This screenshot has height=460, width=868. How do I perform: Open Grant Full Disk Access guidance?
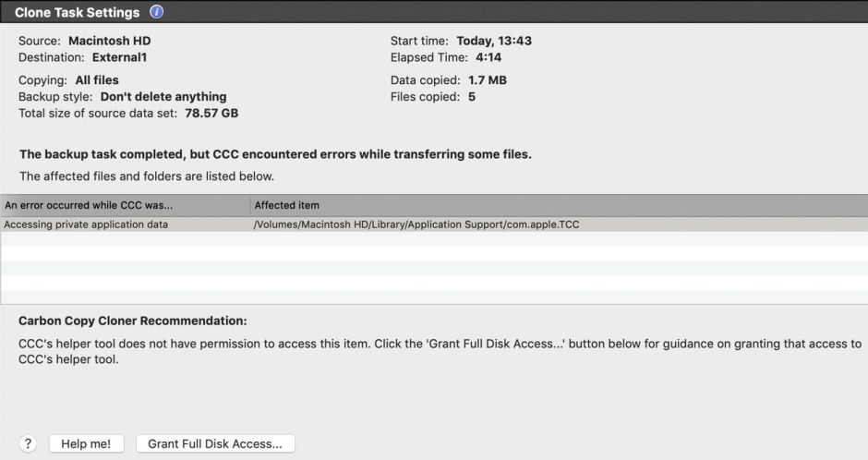pyautogui.click(x=215, y=443)
